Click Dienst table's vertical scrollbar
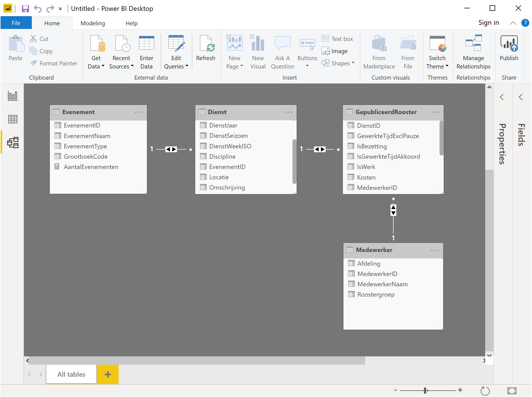Viewport: 532px width, 397px height. [294, 161]
